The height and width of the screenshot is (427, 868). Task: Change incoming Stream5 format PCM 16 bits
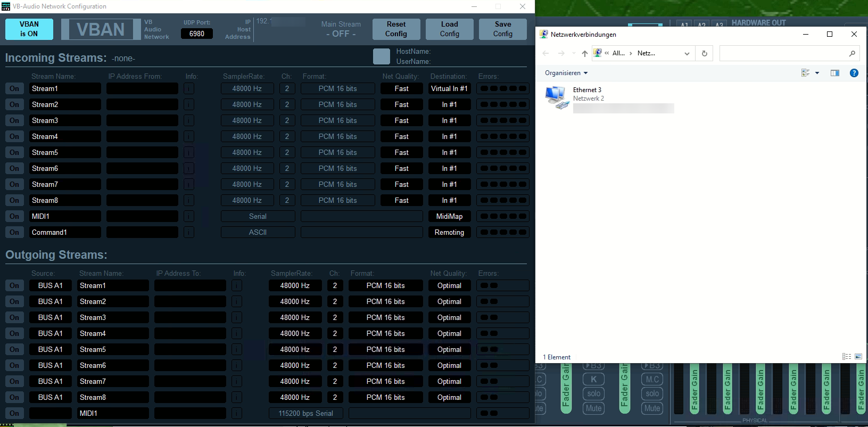(x=337, y=153)
